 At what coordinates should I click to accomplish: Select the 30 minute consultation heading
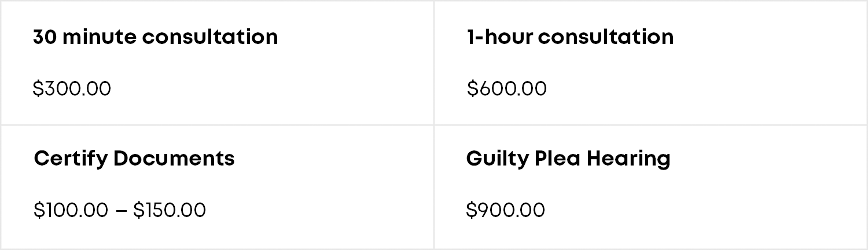coord(156,37)
